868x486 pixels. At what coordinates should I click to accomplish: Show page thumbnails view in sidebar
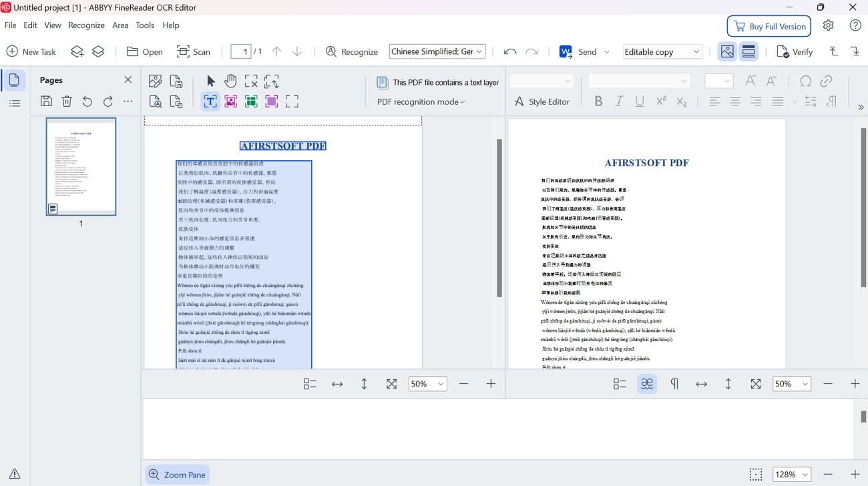coord(14,80)
